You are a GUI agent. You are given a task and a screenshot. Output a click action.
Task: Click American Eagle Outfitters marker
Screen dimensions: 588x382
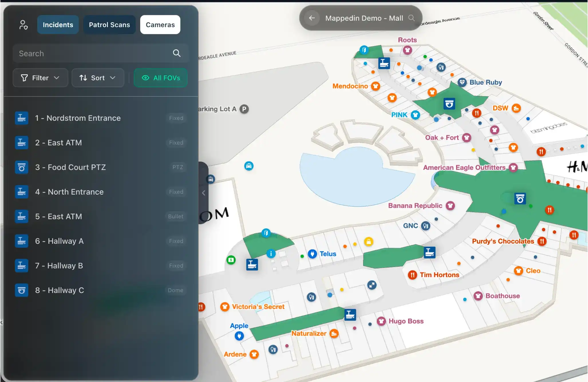[513, 168]
